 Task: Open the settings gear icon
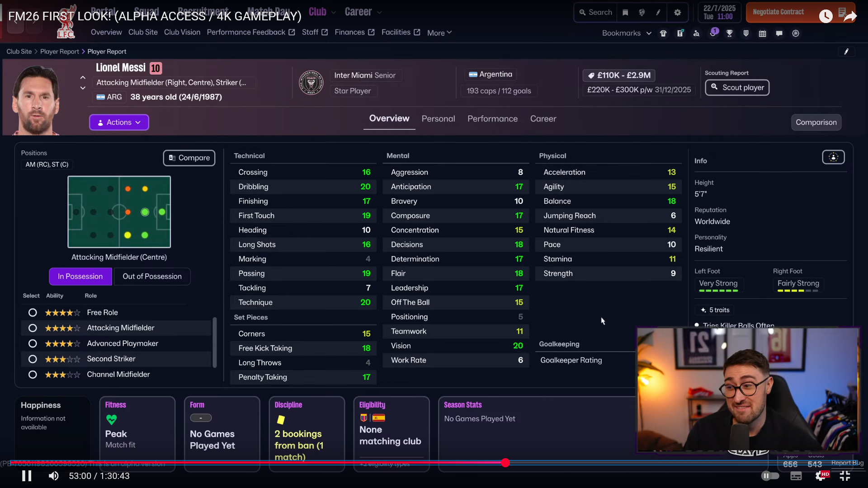coord(677,13)
